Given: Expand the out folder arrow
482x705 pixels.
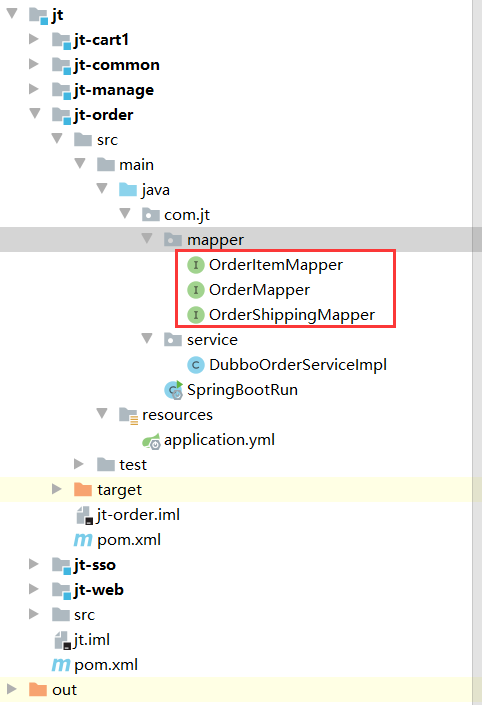Looking at the screenshot, I should point(11,689).
